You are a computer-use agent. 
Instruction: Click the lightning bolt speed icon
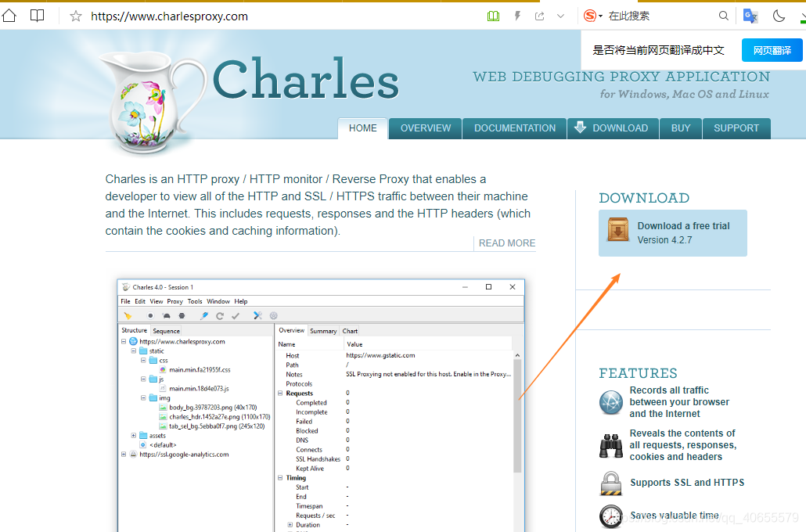517,16
